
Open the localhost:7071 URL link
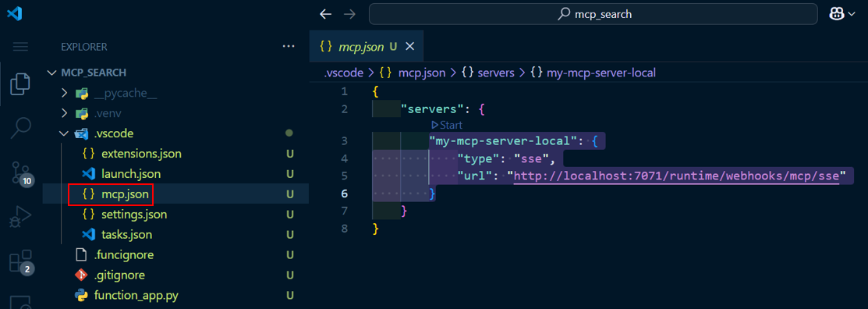(676, 176)
